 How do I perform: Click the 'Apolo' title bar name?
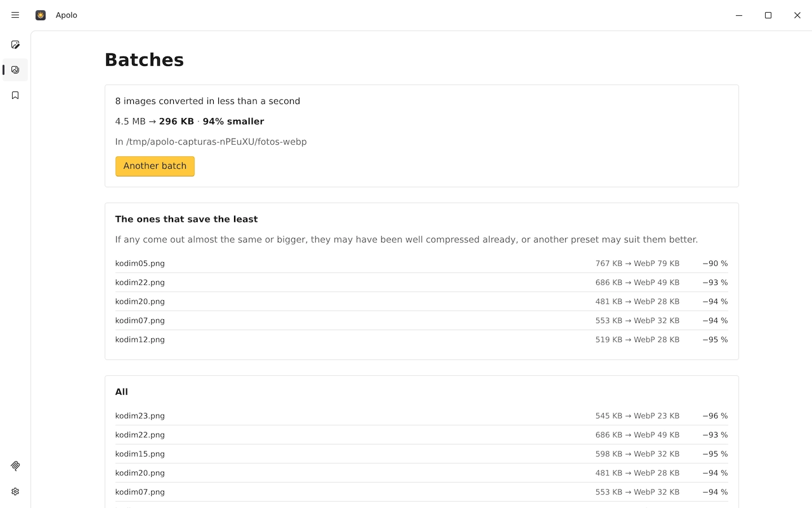(67, 15)
